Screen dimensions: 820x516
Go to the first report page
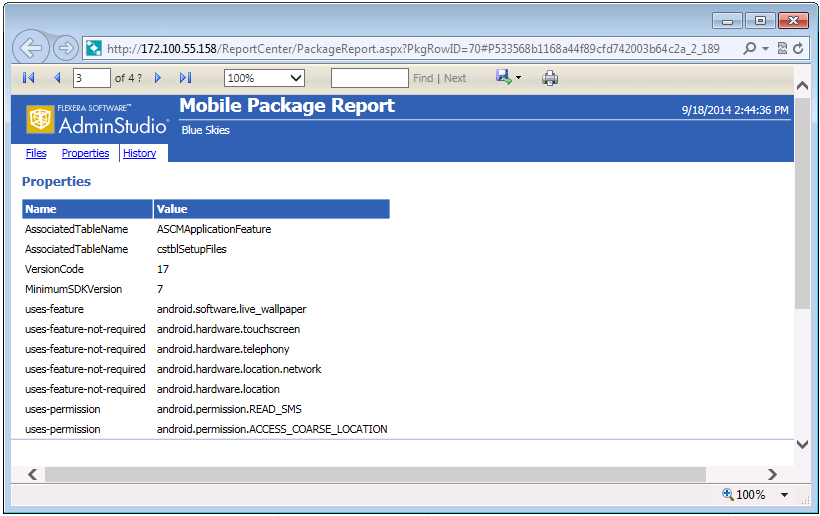tap(28, 78)
